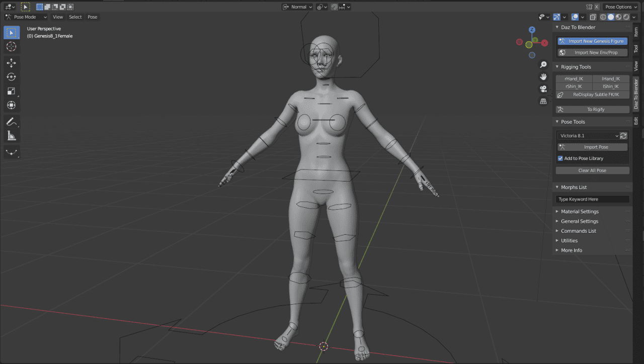The image size is (644, 364).
Task: Toggle X-Ray mode in the header
Action: click(x=593, y=17)
